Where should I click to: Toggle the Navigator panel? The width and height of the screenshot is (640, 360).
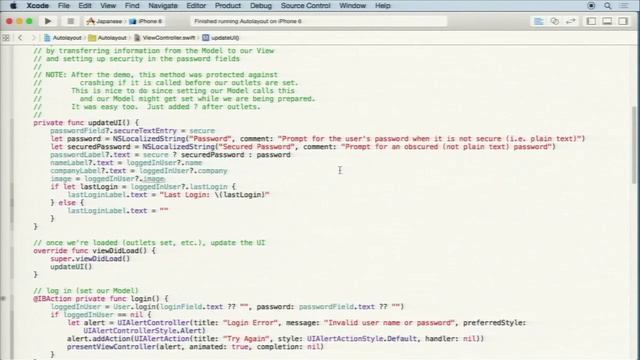(x=591, y=21)
